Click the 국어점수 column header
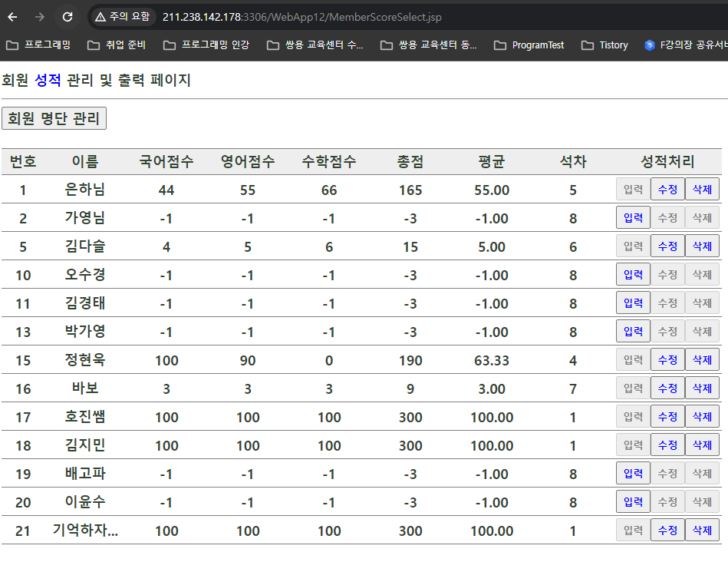Image resolution: width=728 pixels, height=562 pixels. click(166, 161)
